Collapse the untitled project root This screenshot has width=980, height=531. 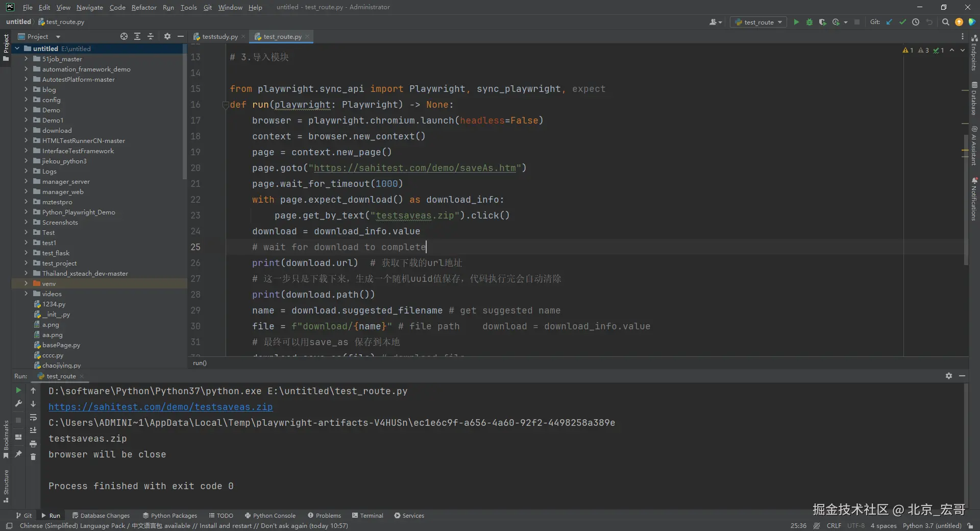[x=17, y=49]
